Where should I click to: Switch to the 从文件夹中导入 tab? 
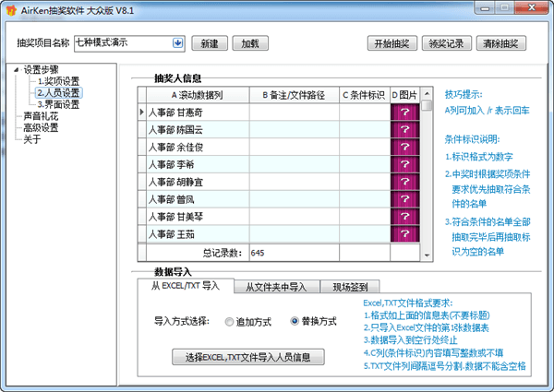pyautogui.click(x=276, y=287)
